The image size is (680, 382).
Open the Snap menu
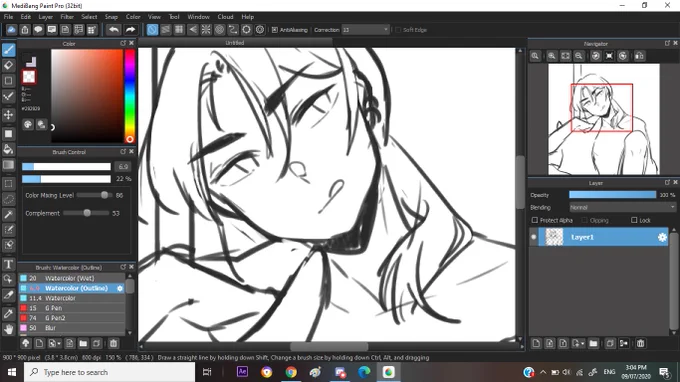click(111, 17)
